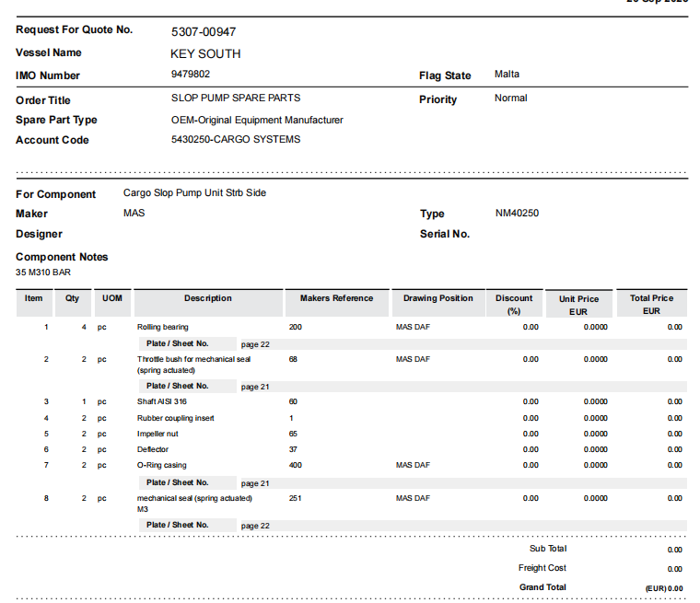Click the Serial No. label
The image size is (700, 603).
pos(445,234)
